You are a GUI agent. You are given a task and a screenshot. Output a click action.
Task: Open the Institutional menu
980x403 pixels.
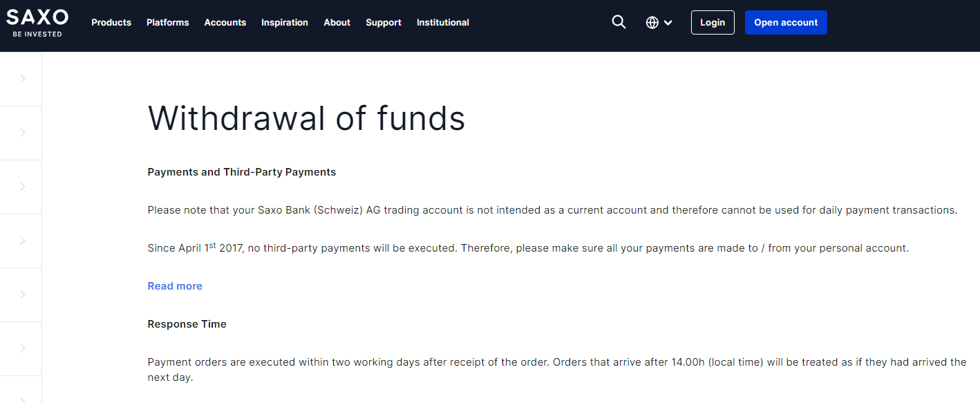pos(443,22)
